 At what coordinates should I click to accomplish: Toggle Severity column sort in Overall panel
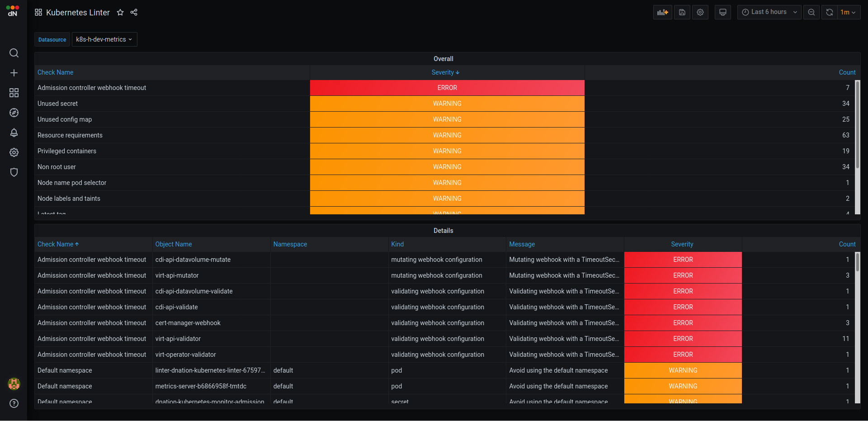click(x=445, y=72)
